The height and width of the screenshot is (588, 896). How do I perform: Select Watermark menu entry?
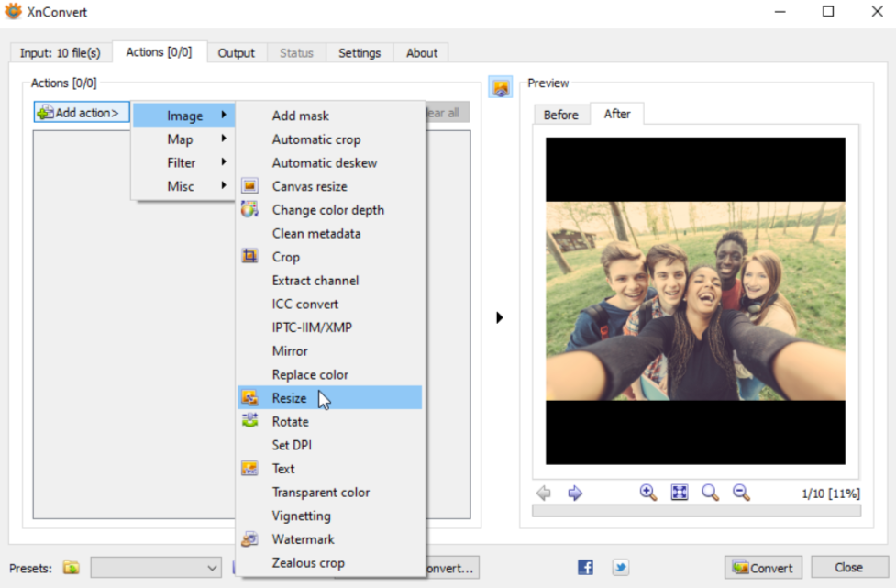coord(303,539)
